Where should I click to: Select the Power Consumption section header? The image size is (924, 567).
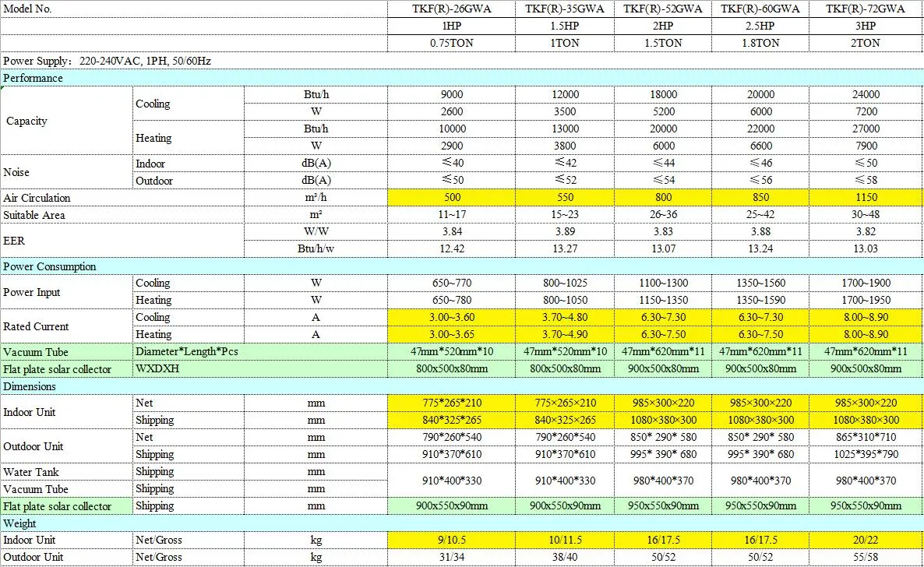tap(50, 266)
